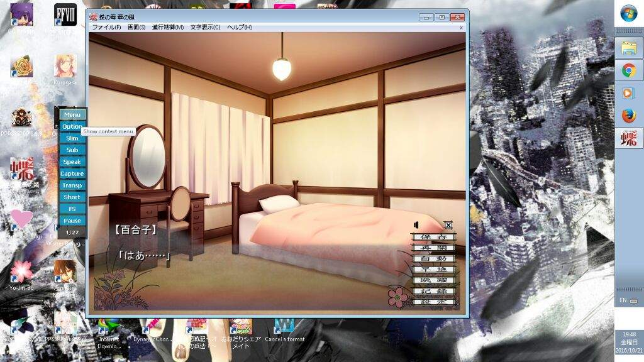The height and width of the screenshot is (362, 644).
Task: Open the ヘルプ(H) menu
Action: [x=240, y=27]
